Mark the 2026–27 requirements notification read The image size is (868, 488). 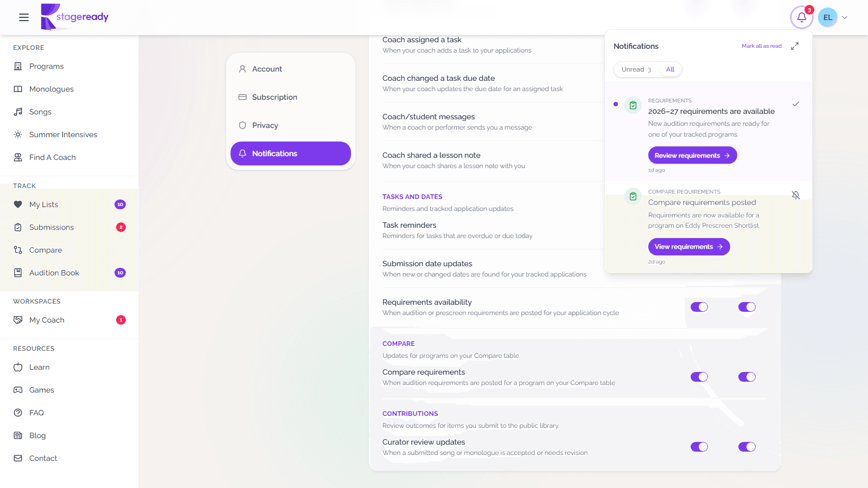(796, 104)
